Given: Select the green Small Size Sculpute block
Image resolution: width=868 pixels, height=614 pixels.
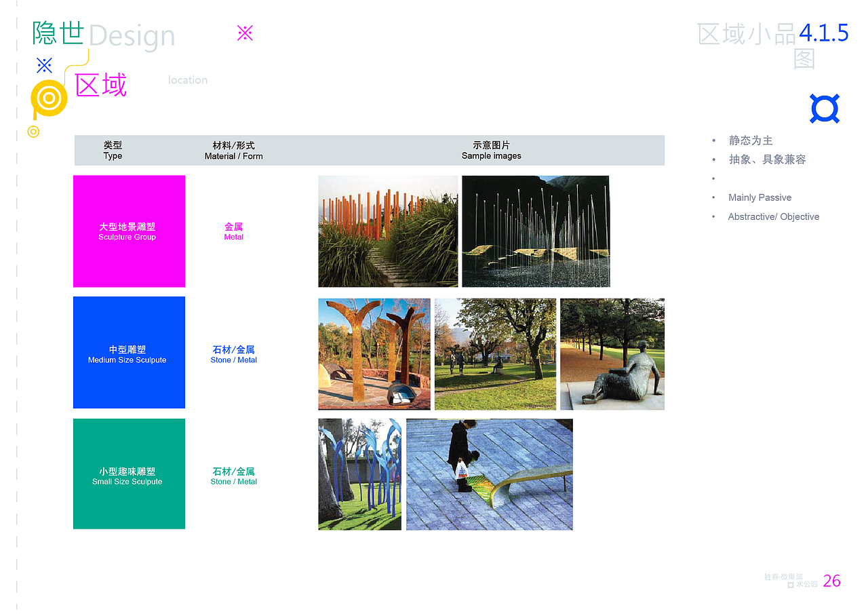Looking at the screenshot, I should 129,474.
